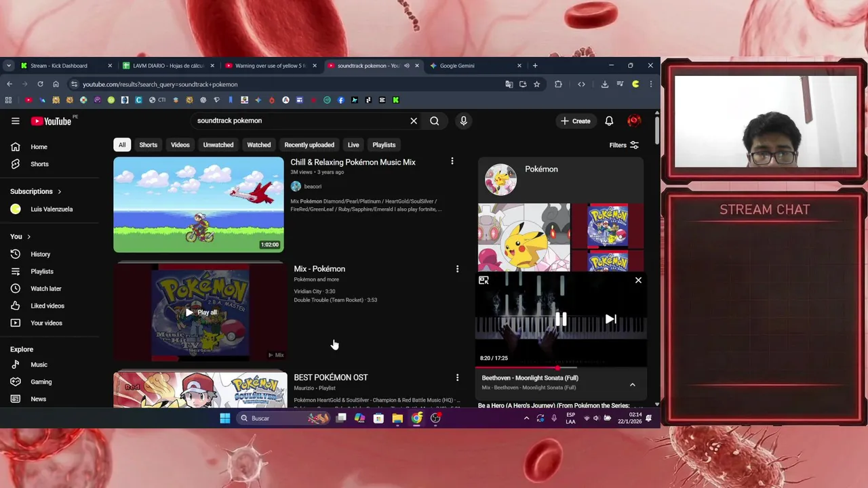Select the All filter chip
The width and height of the screenshot is (868, 488).
(122, 145)
